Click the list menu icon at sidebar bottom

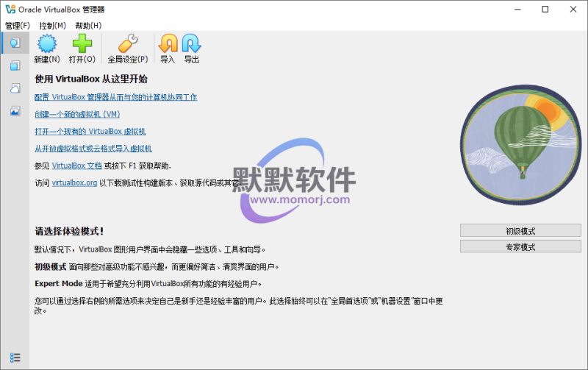click(15, 357)
